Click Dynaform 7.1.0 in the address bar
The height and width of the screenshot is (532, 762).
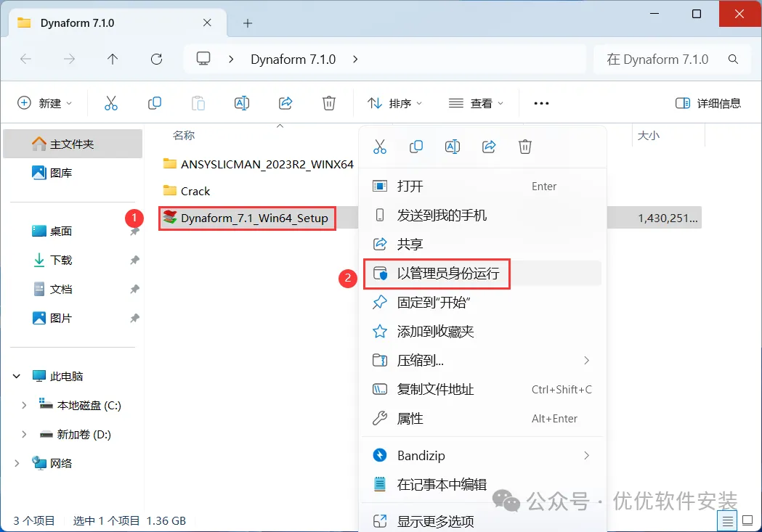coord(293,60)
